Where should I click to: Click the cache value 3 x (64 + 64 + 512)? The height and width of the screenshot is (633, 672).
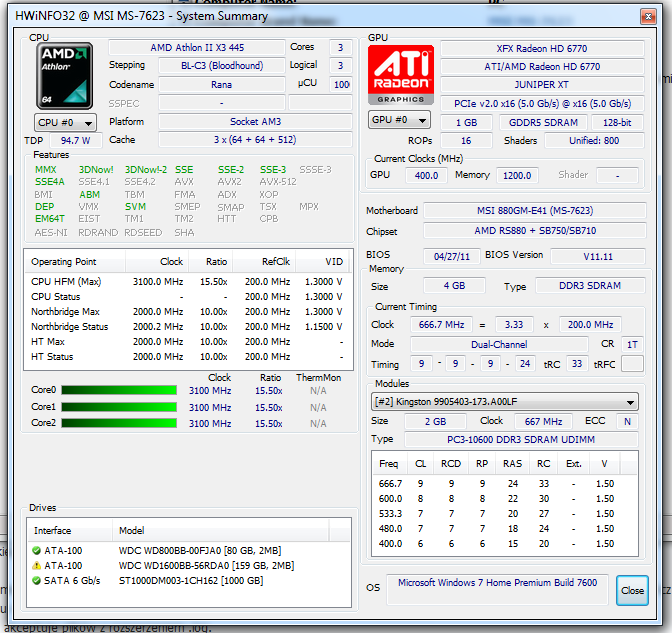255,140
